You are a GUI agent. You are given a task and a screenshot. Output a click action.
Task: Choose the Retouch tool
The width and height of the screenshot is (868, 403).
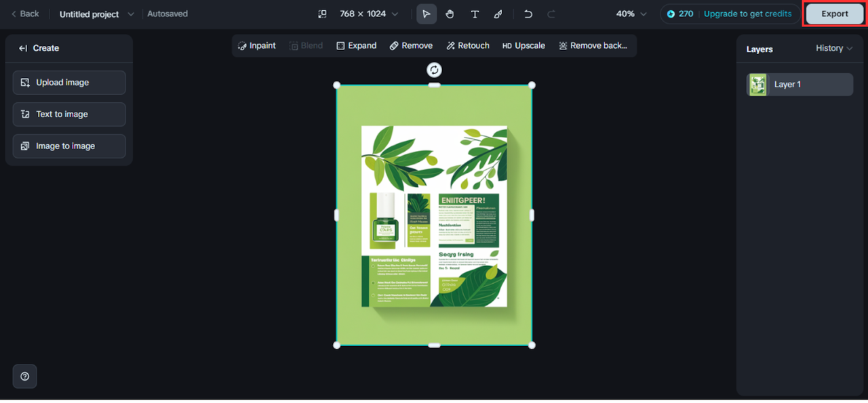tap(468, 45)
